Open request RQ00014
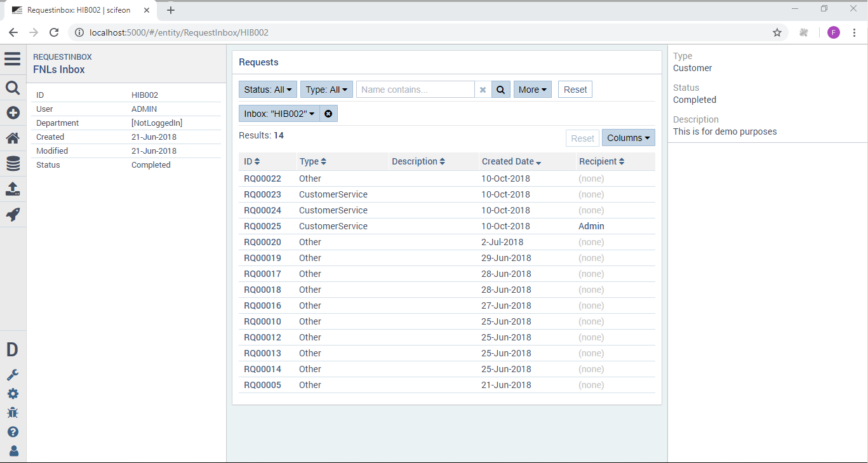The image size is (868, 463). (x=262, y=369)
